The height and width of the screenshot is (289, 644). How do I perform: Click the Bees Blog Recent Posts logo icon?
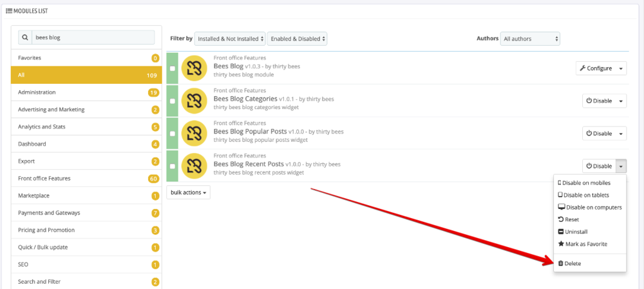point(193,166)
